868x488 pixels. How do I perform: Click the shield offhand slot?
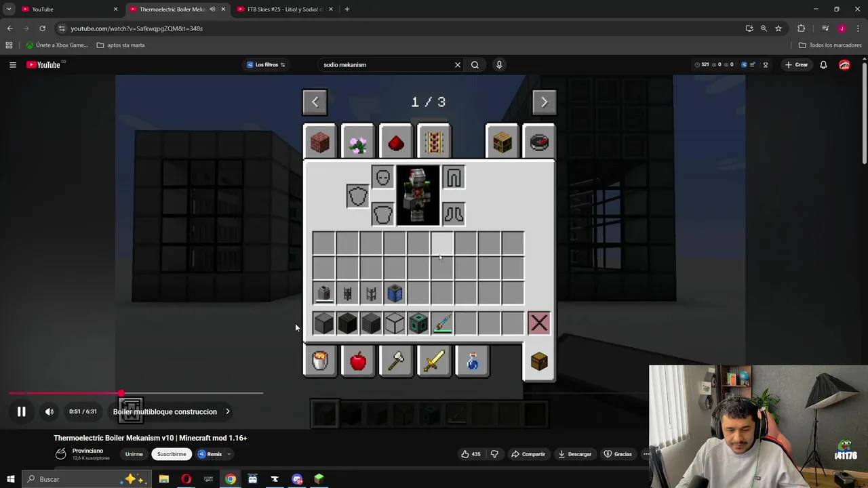[x=357, y=196]
